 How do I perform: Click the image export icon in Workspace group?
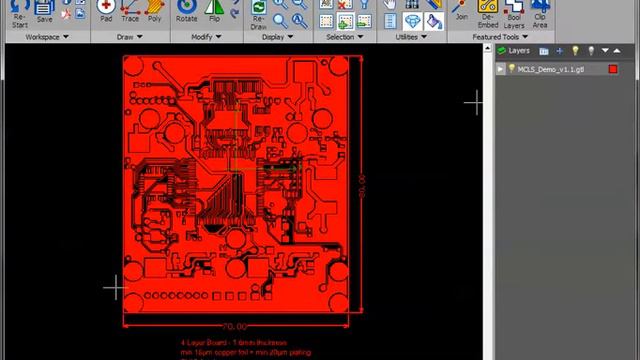pyautogui.click(x=80, y=14)
